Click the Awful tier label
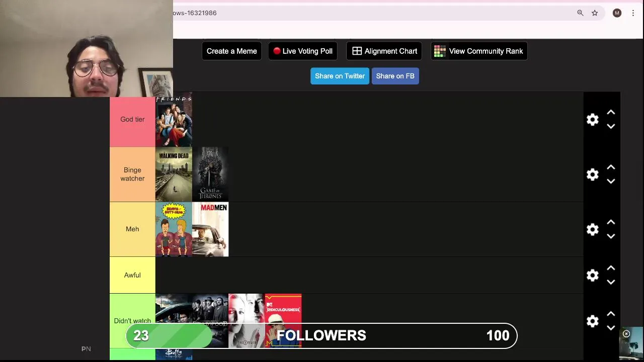The image size is (644, 362). [x=132, y=275]
